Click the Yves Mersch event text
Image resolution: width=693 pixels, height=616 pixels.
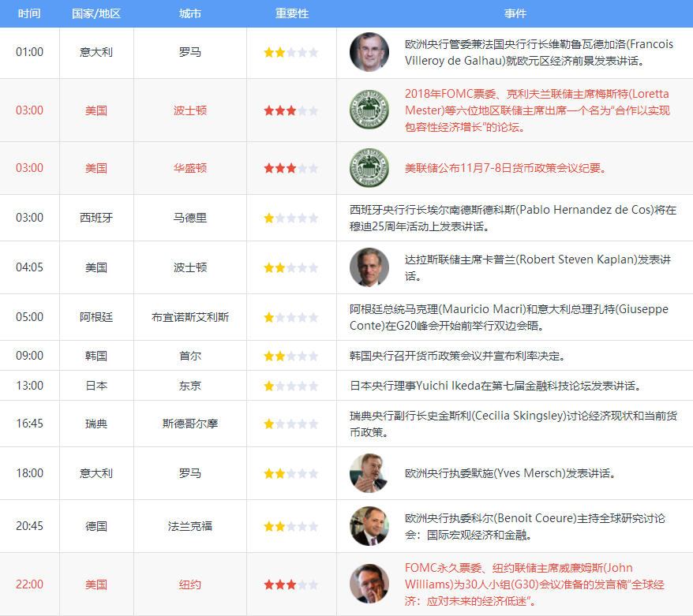click(510, 473)
